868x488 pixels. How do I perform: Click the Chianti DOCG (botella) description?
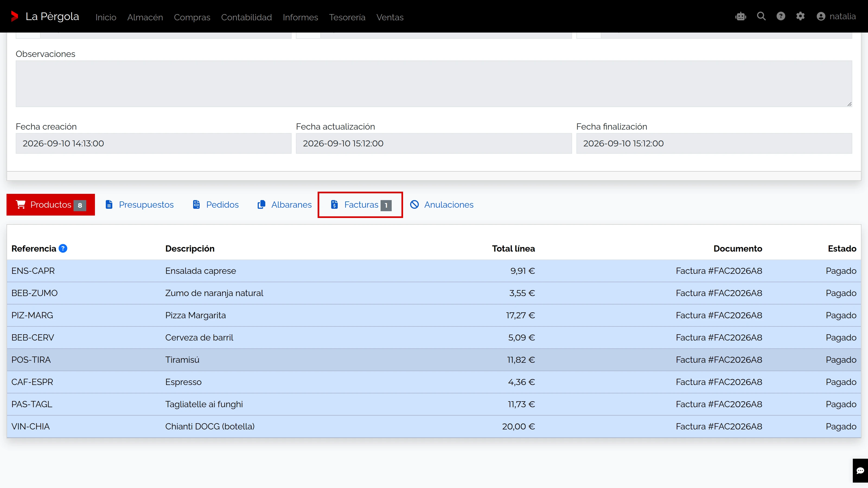coord(210,426)
